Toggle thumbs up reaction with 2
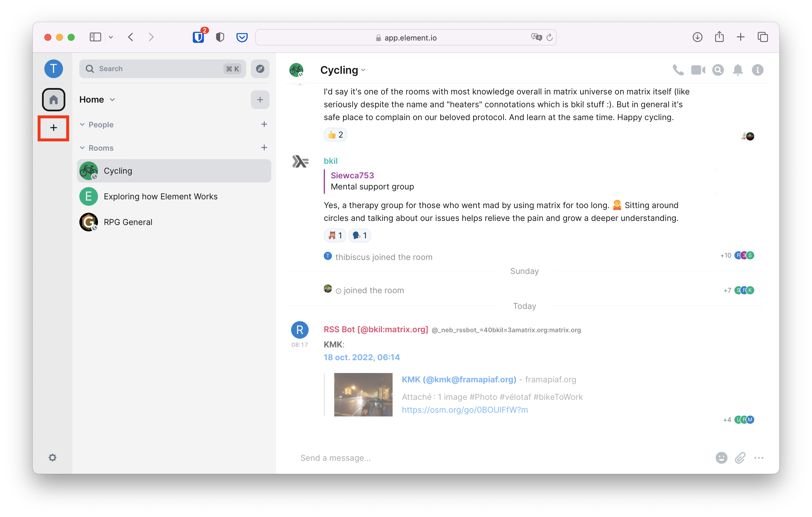 pos(335,134)
